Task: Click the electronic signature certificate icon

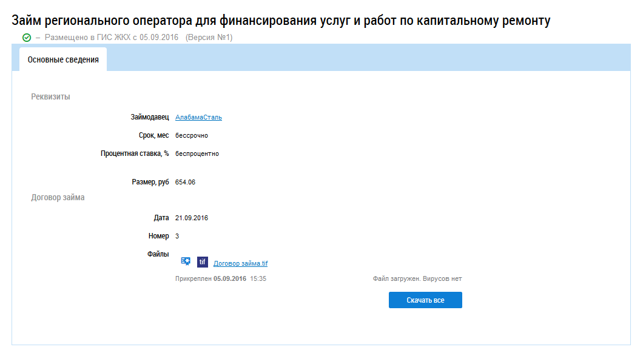Action: (186, 261)
